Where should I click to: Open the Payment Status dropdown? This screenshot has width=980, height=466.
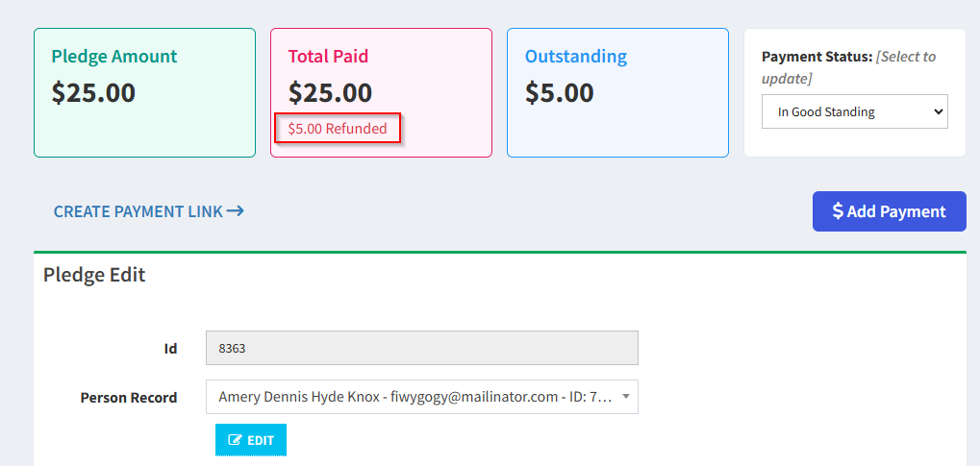(854, 111)
